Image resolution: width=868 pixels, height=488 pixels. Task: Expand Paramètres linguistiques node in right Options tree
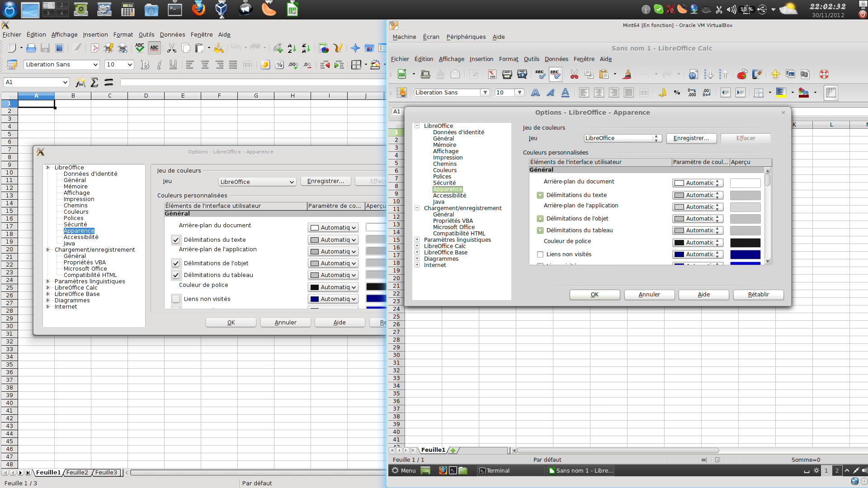click(x=417, y=240)
